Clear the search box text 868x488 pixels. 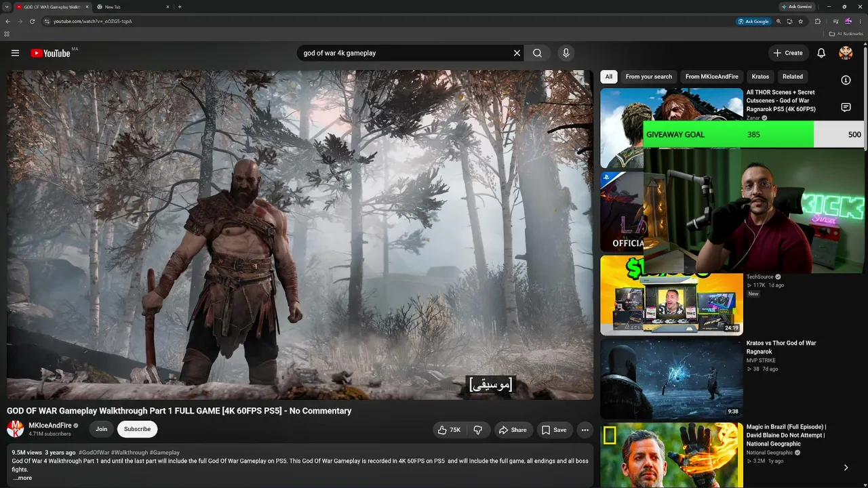click(x=517, y=53)
